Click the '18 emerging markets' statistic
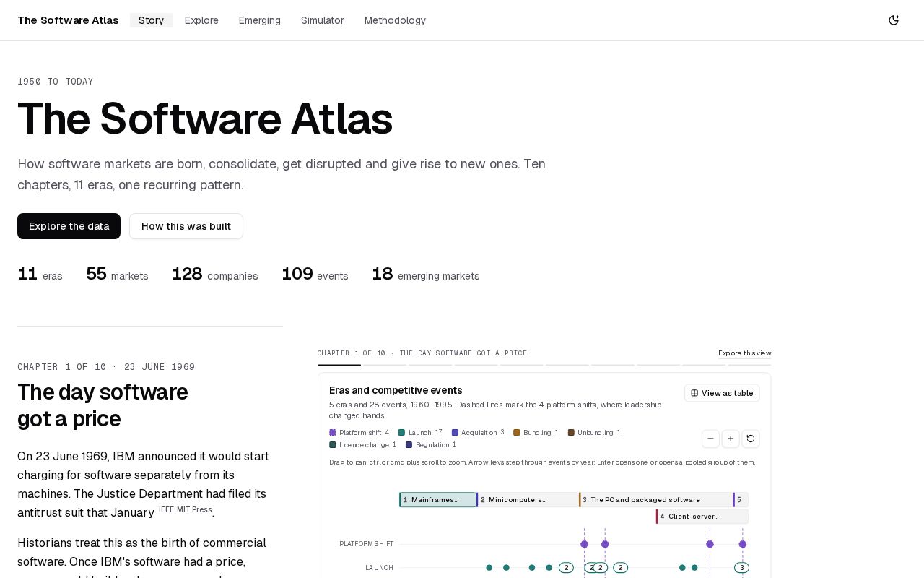924x578 pixels. 426,275
